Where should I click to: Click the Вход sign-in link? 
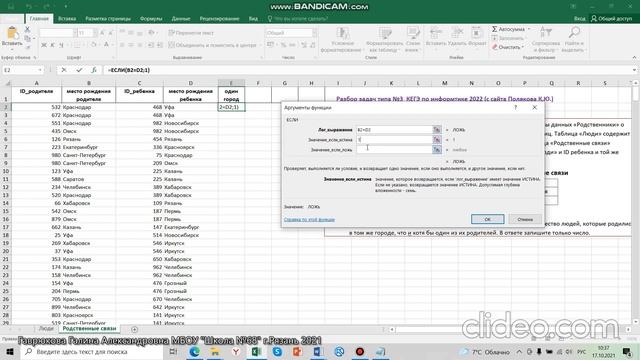coord(579,18)
